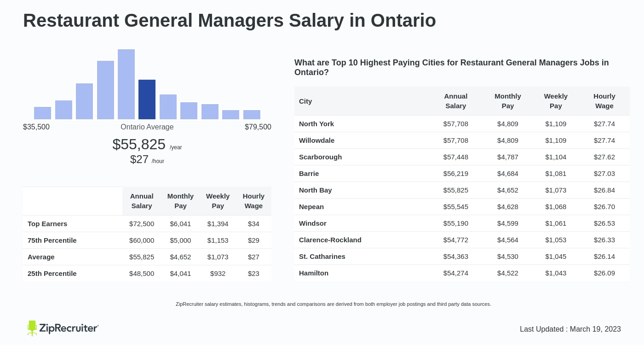Viewport: 644px width, 345px height.
Task: Select the highlighted dark blue histogram bar
Action: tap(147, 99)
